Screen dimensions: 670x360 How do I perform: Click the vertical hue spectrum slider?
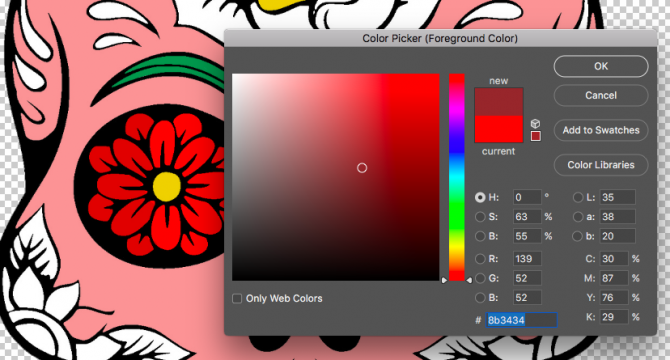[457, 177]
